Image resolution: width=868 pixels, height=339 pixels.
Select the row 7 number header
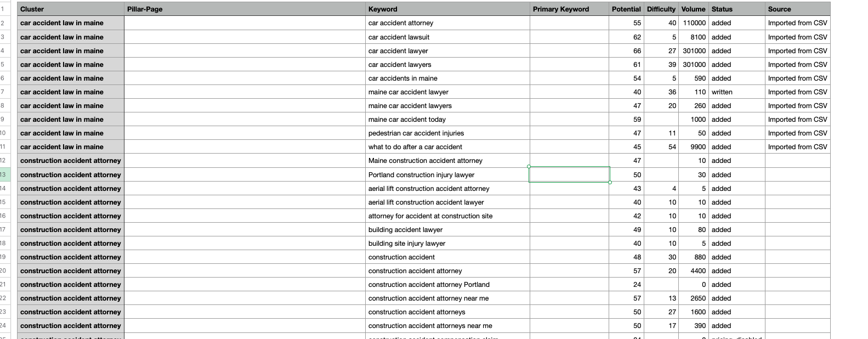(3, 92)
